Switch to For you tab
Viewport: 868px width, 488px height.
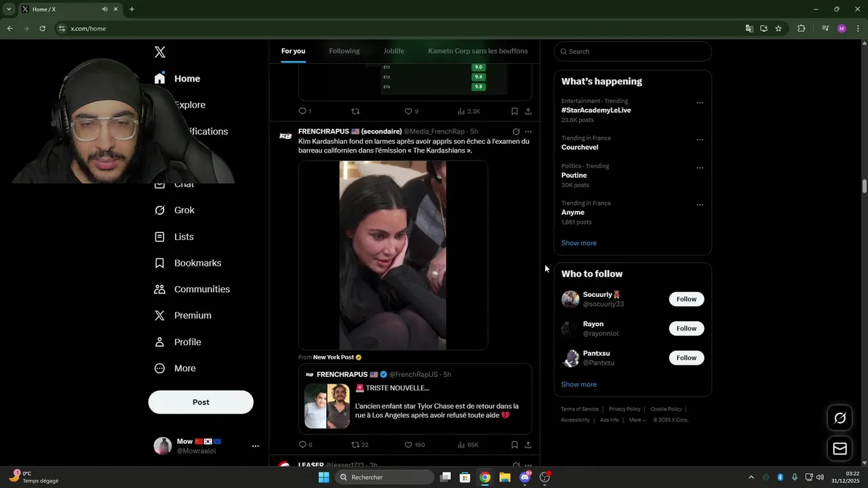click(x=293, y=51)
